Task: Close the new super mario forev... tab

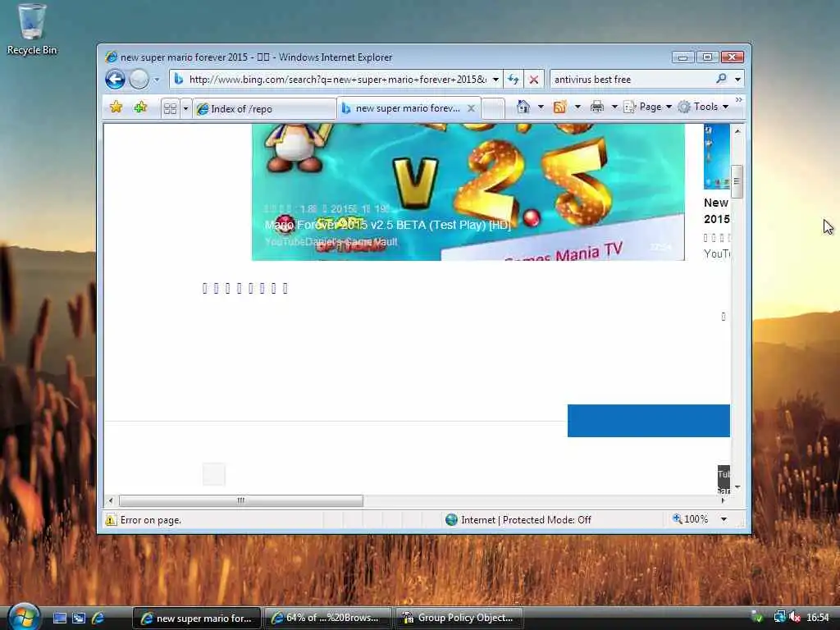Action: point(471,108)
